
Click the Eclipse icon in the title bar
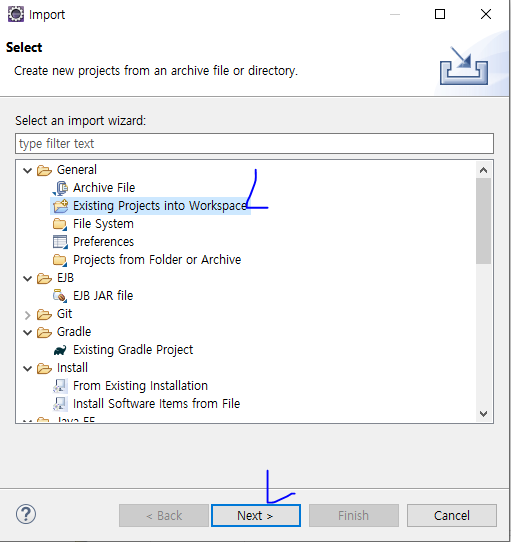click(x=16, y=15)
